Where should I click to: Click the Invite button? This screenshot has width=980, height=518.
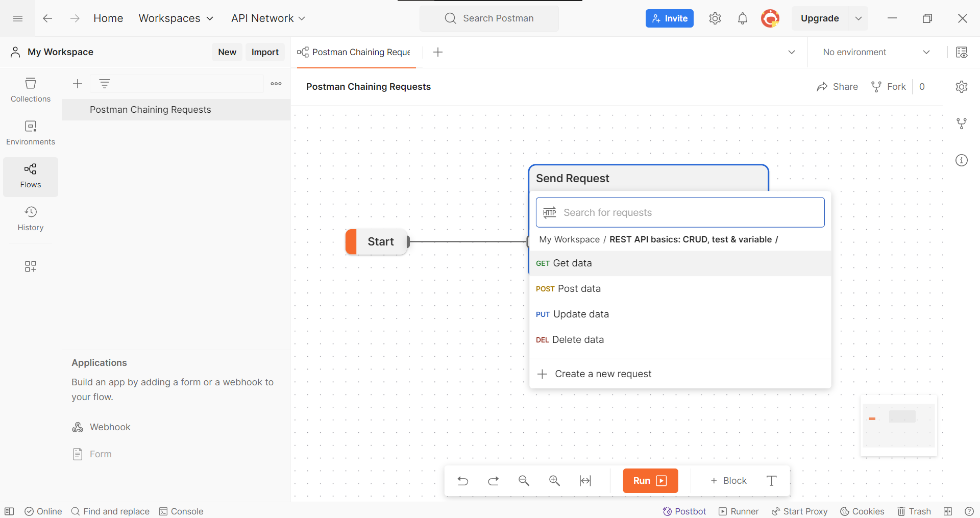point(670,18)
